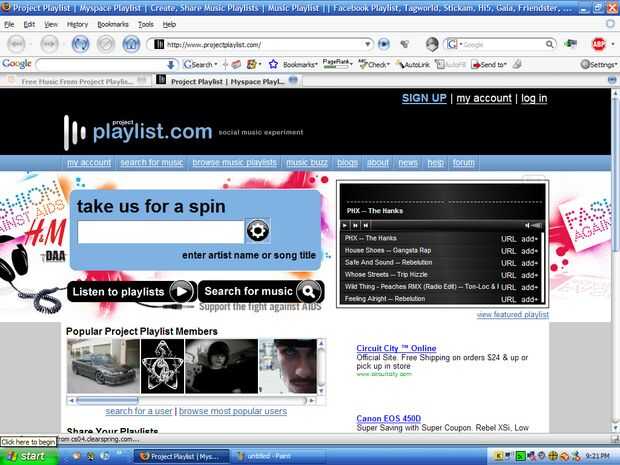Screen dimensions: 620x465
Task: Switch to untitled - Paint taskbar item
Action: click(280, 456)
